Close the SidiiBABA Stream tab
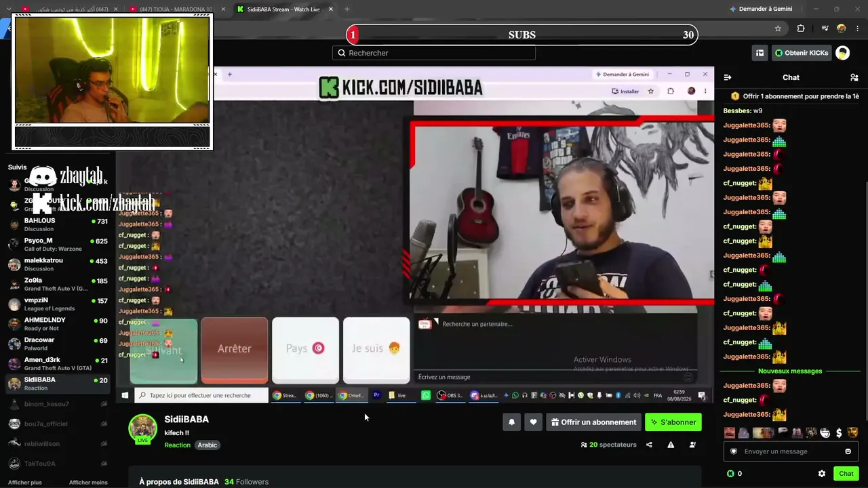The width and height of the screenshot is (868, 488). click(331, 9)
